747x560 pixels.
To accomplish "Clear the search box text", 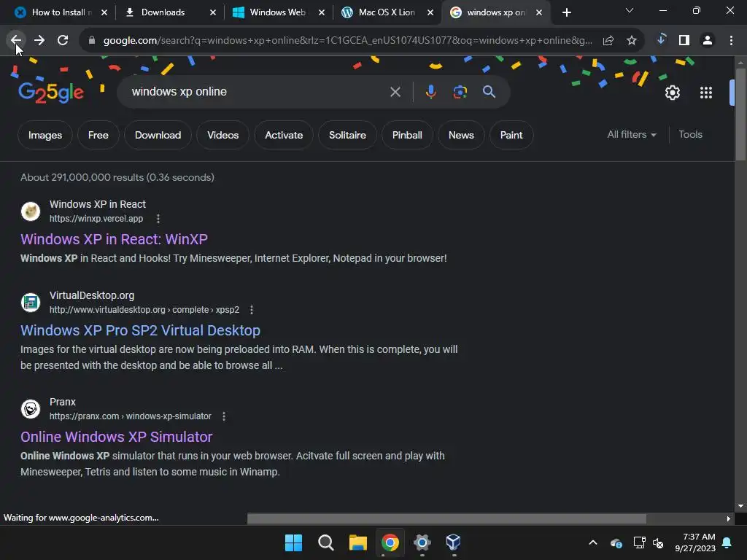I will [x=395, y=92].
